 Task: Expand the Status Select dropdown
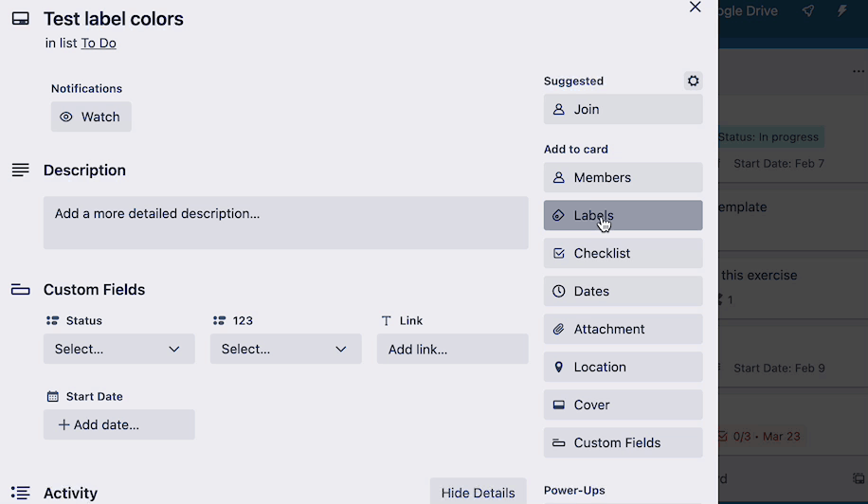point(119,349)
